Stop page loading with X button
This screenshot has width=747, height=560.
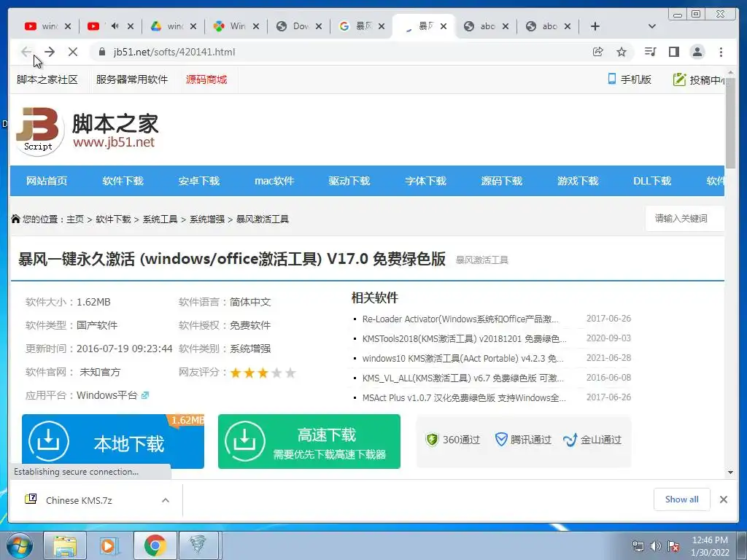point(73,52)
